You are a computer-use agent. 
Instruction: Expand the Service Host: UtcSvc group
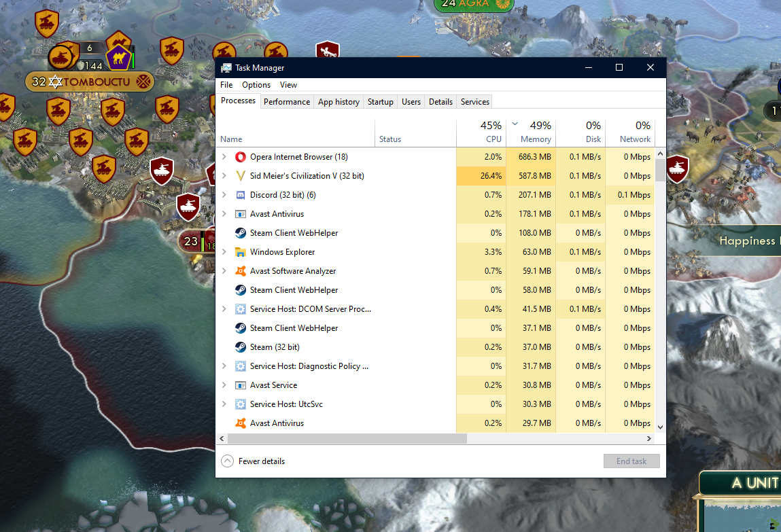(224, 404)
